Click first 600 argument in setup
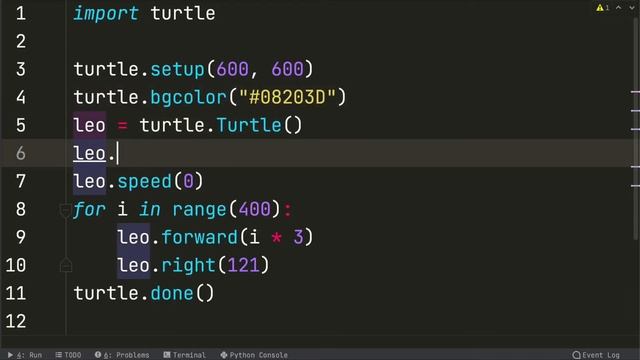The height and width of the screenshot is (360, 640). 233,69
